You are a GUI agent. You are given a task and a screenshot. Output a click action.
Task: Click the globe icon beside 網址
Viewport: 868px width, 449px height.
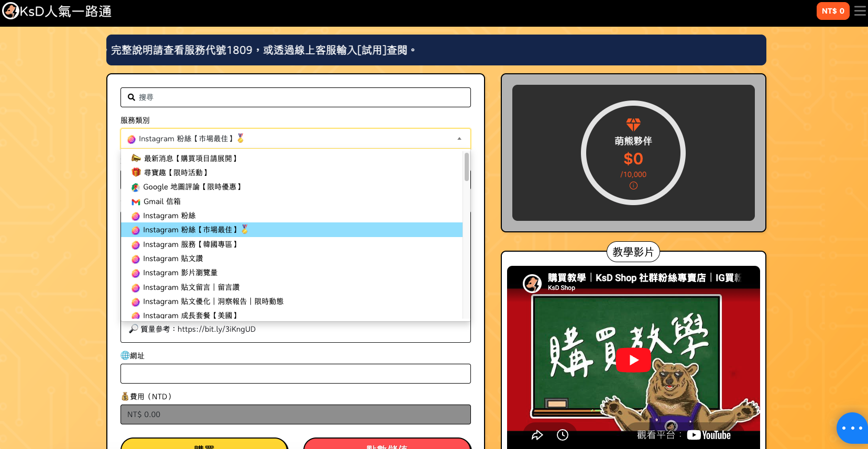(125, 355)
